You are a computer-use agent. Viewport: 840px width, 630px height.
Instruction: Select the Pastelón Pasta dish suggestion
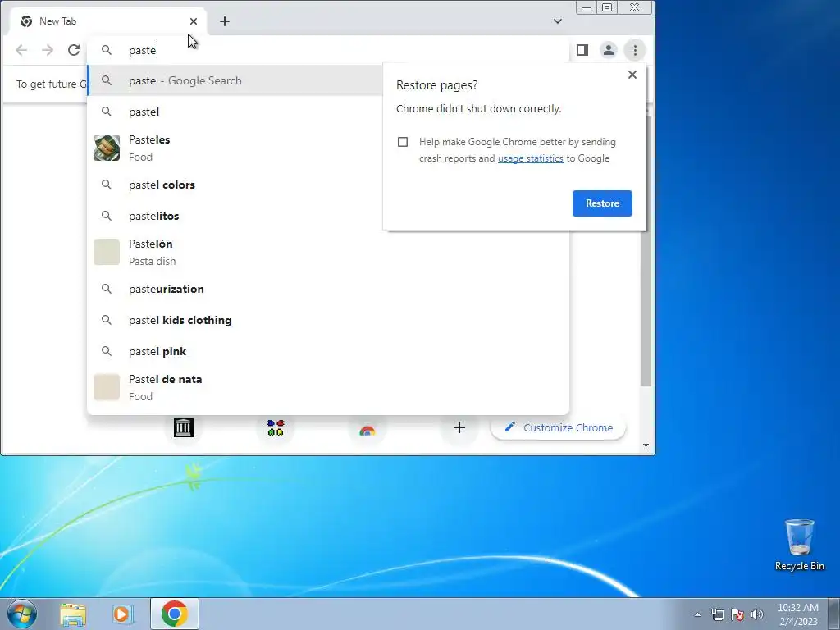[x=328, y=253]
